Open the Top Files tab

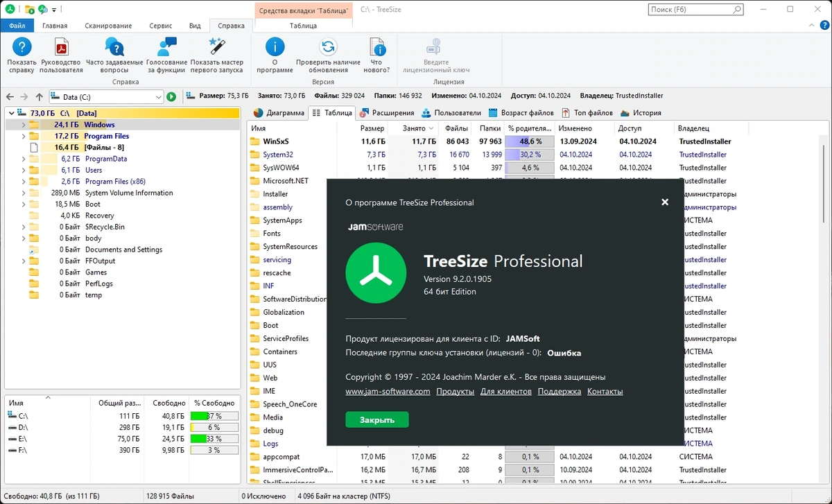(587, 112)
